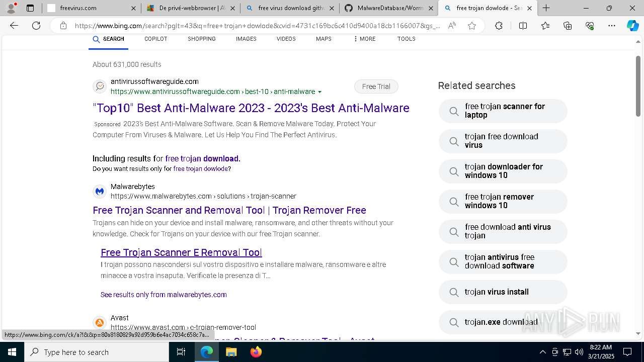
Task: Select the COPILOT search tab
Action: point(155,39)
